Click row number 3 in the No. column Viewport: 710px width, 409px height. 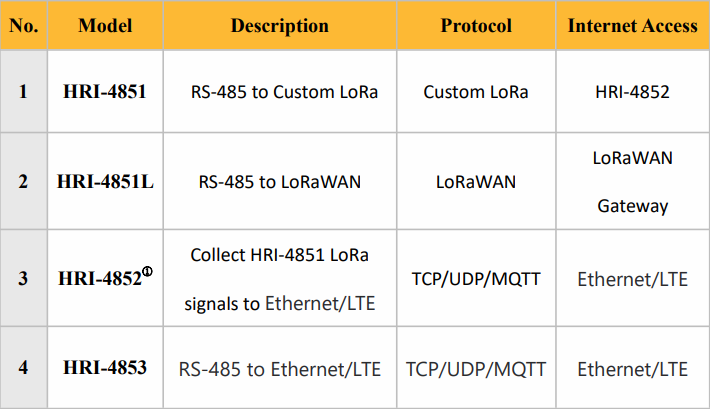23,278
